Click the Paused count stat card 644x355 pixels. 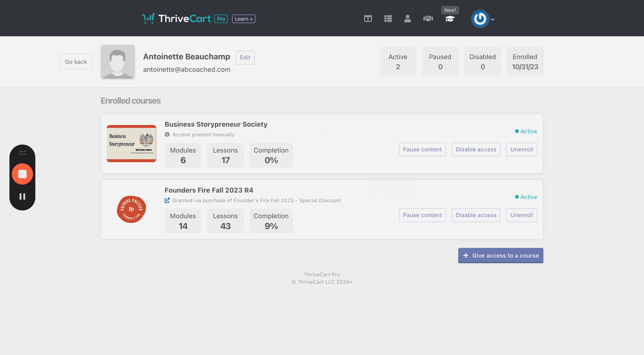pos(440,62)
